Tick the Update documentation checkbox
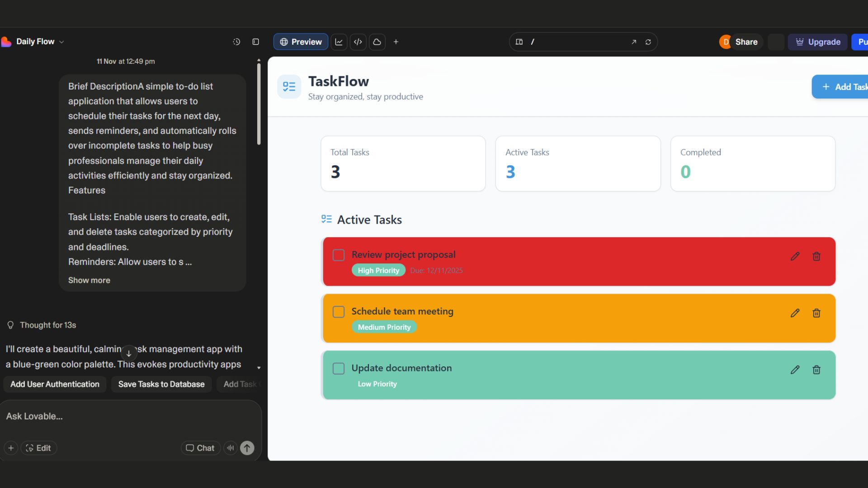Screen dimensions: 868x488 pyautogui.click(x=338, y=368)
